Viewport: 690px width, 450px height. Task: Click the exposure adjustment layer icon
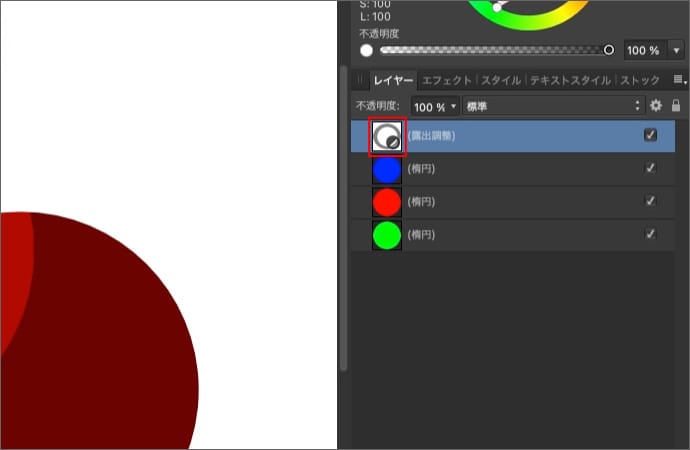tap(386, 136)
